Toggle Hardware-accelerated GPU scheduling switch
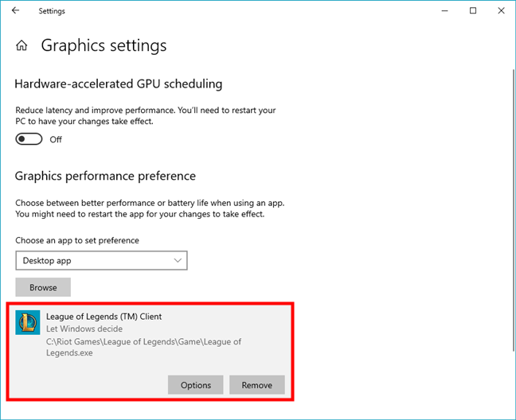This screenshot has height=420, width=516. pos(29,139)
